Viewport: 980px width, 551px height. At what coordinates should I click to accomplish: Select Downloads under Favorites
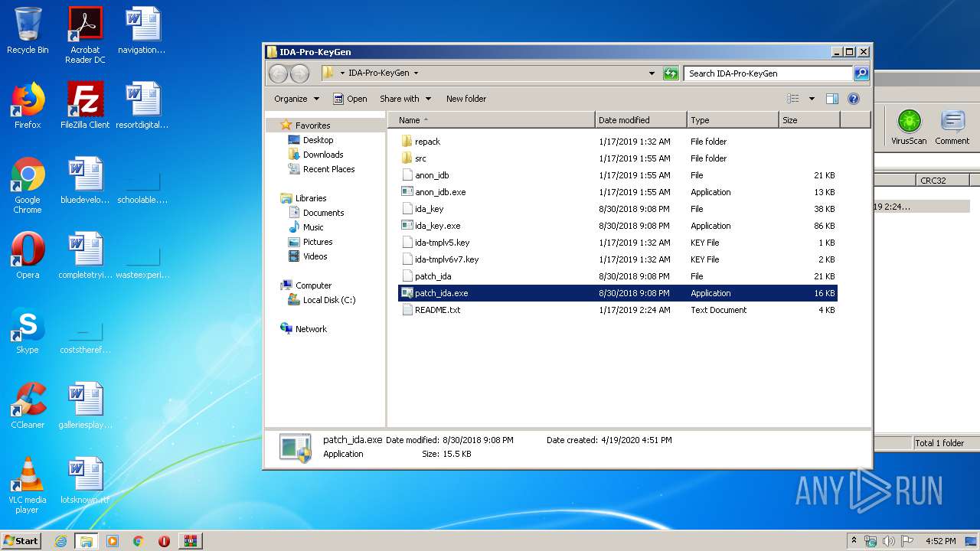[323, 155]
